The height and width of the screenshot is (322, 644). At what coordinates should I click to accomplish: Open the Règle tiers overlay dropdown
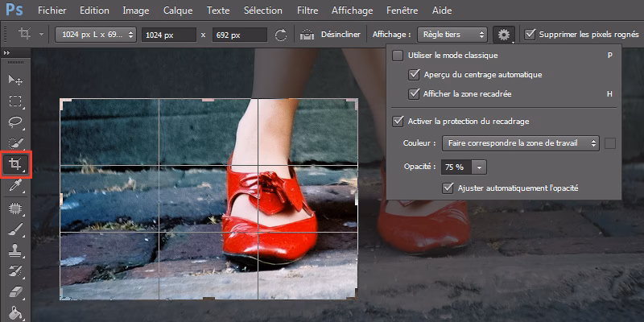452,35
